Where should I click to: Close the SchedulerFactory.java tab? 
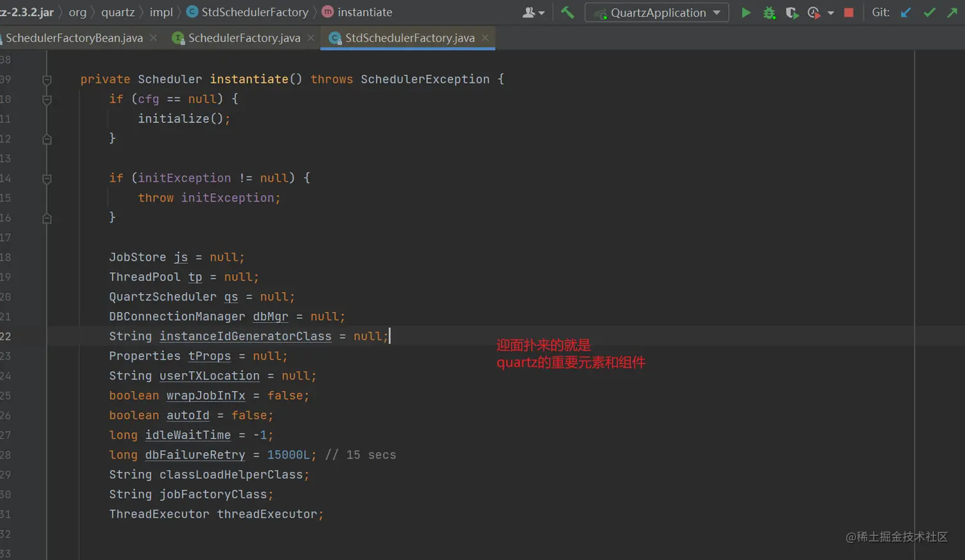[x=310, y=38]
